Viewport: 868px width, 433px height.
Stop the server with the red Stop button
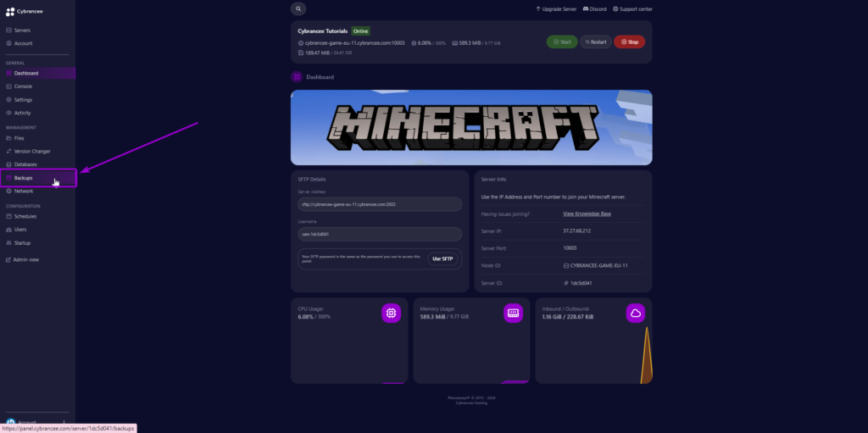[x=630, y=42]
